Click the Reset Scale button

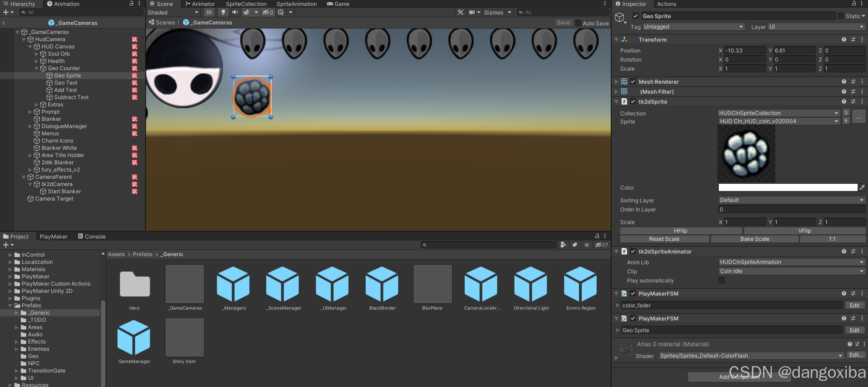click(664, 239)
